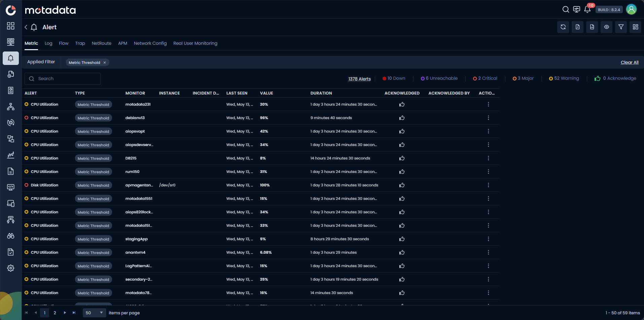Click Clear All filters link
The height and width of the screenshot is (320, 644).
point(630,63)
